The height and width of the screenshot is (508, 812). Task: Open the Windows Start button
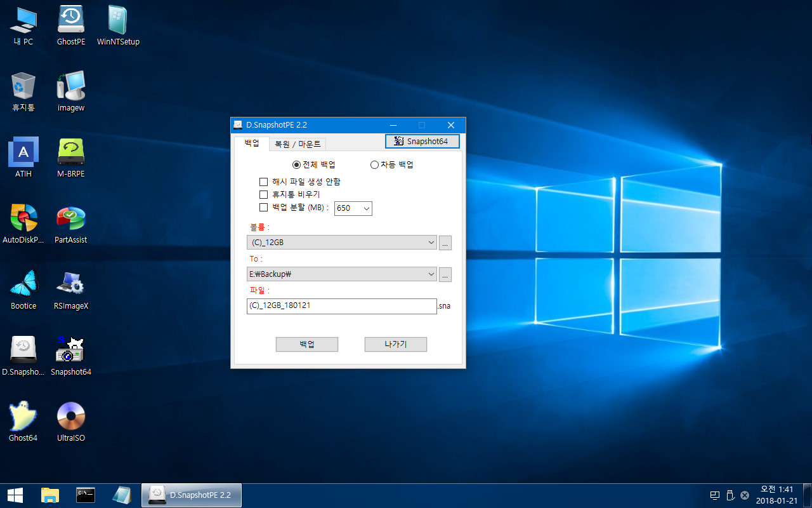[x=15, y=495]
